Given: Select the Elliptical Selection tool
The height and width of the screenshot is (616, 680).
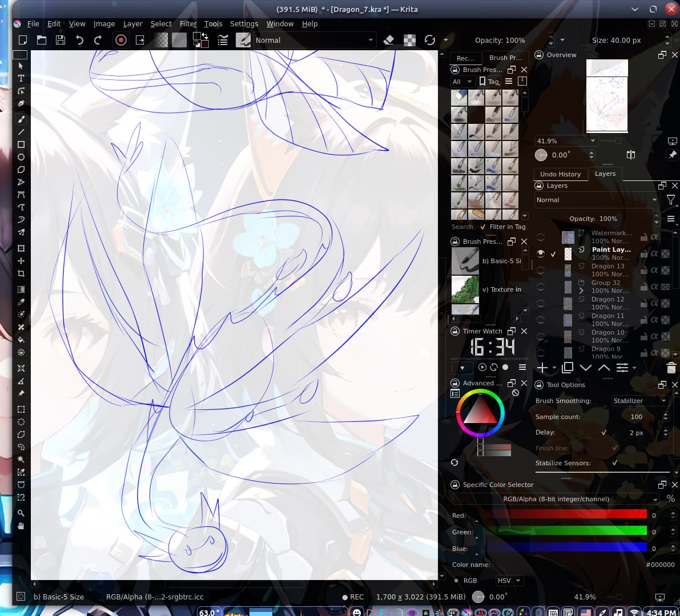Looking at the screenshot, I should point(21,422).
